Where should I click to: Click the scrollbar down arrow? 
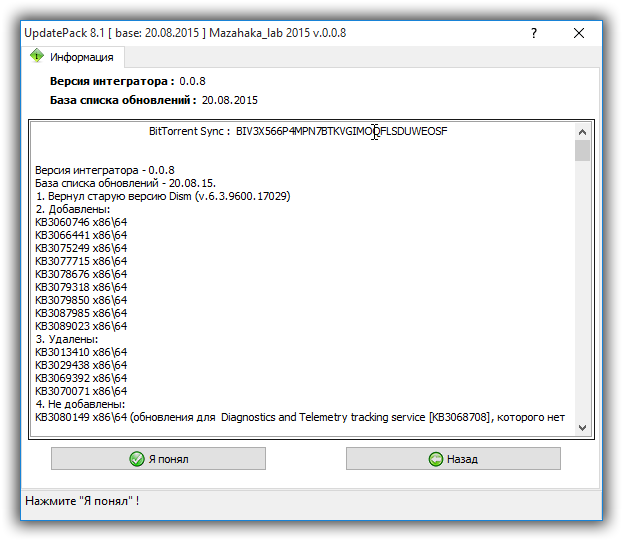click(x=582, y=428)
